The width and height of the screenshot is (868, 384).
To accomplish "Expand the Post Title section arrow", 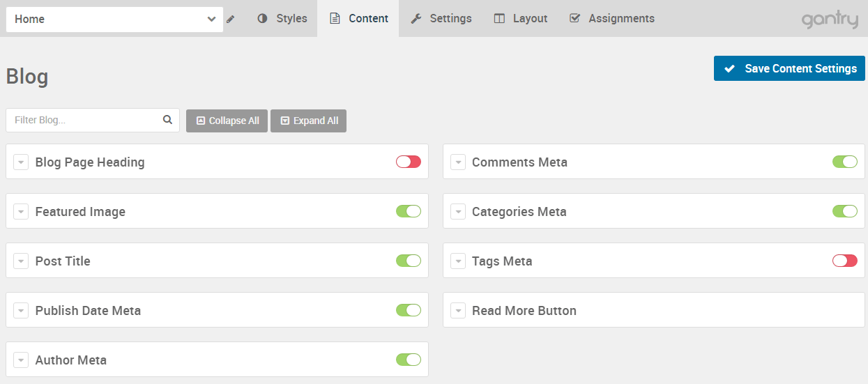I will click(21, 261).
